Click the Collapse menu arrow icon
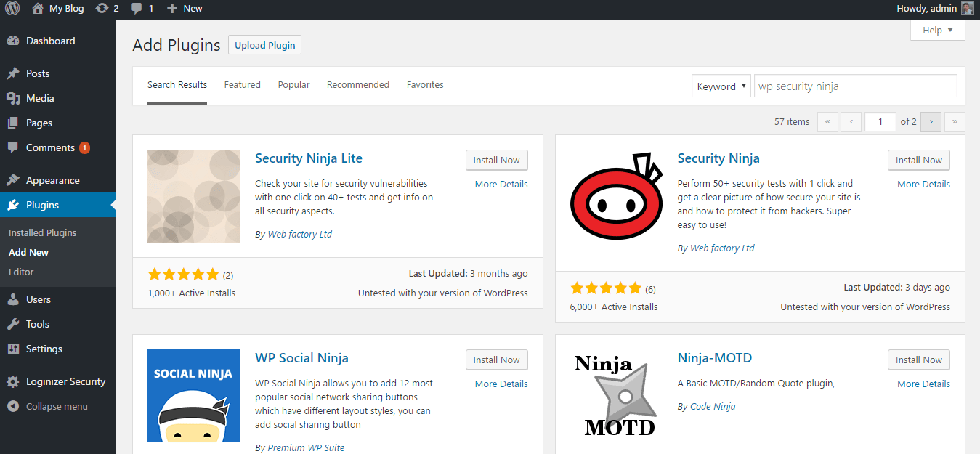The height and width of the screenshot is (454, 980). (13, 406)
